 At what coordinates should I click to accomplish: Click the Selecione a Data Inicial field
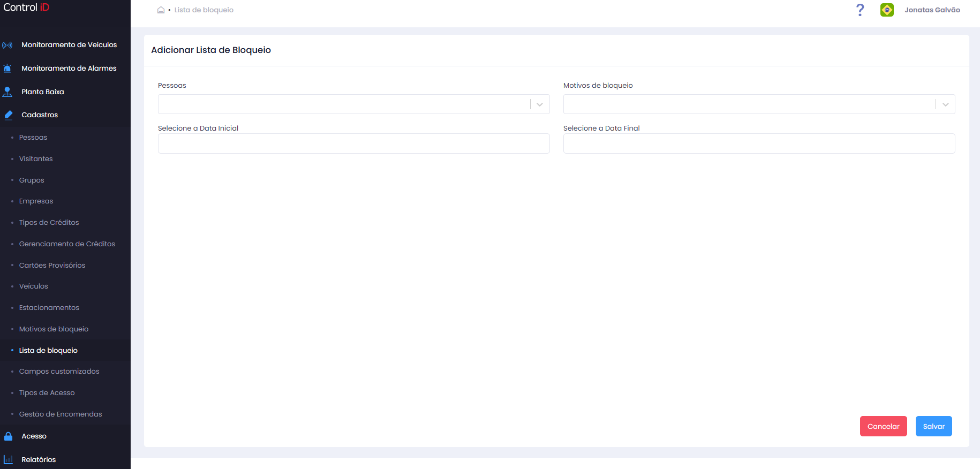coord(353,143)
